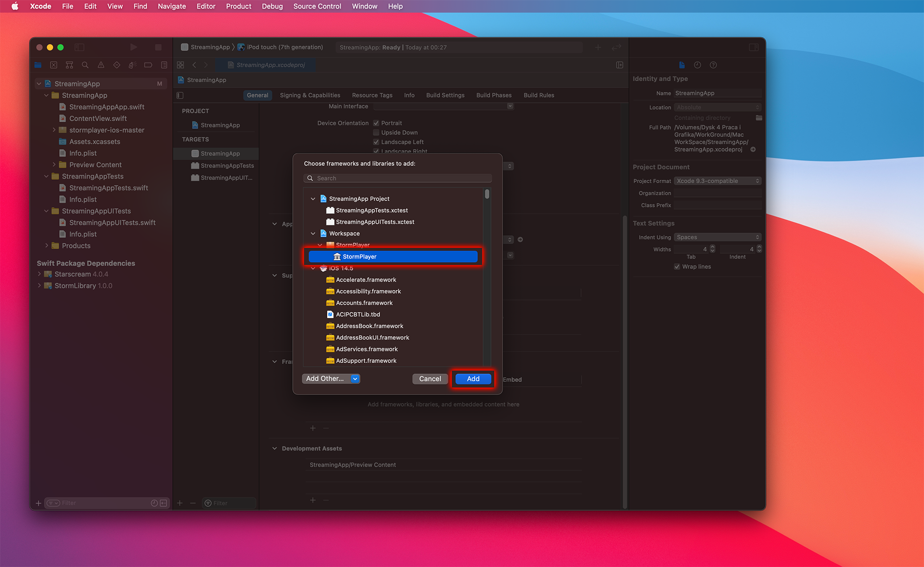This screenshot has width=924, height=567.
Task: Open the Editor menu in menu bar
Action: 206,6
